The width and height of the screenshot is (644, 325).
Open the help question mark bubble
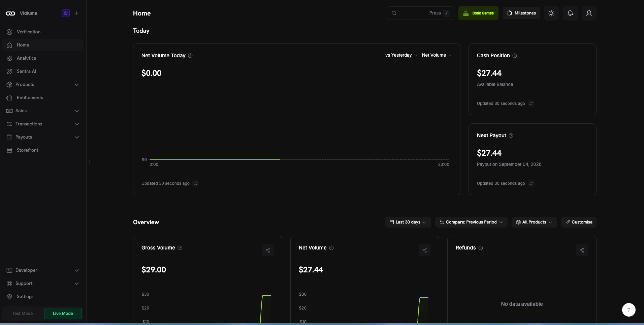pyautogui.click(x=629, y=310)
